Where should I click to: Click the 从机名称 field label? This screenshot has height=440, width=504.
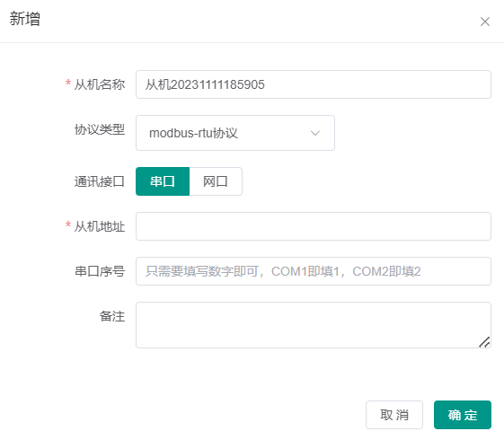click(100, 84)
